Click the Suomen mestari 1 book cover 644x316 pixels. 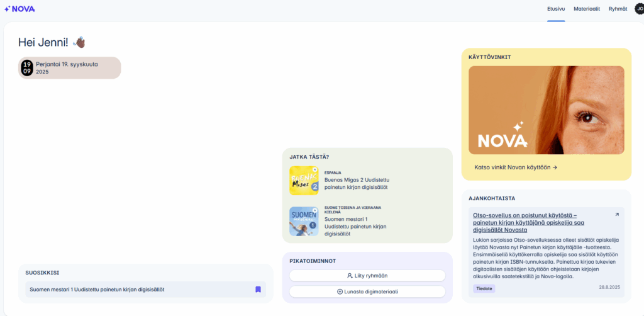304,222
